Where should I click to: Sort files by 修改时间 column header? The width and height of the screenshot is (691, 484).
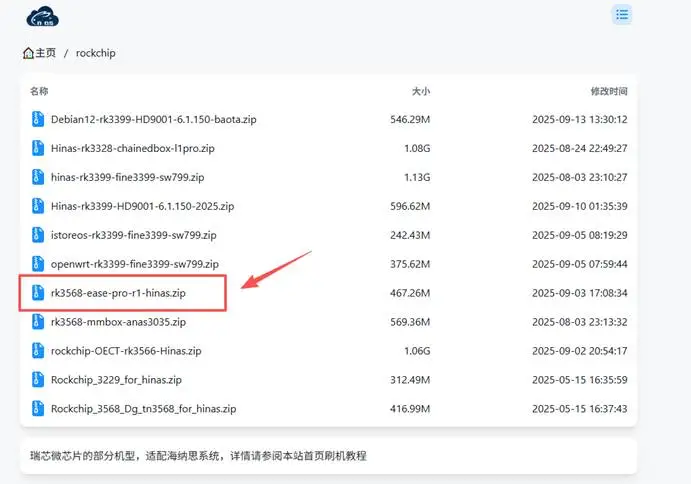tap(608, 91)
